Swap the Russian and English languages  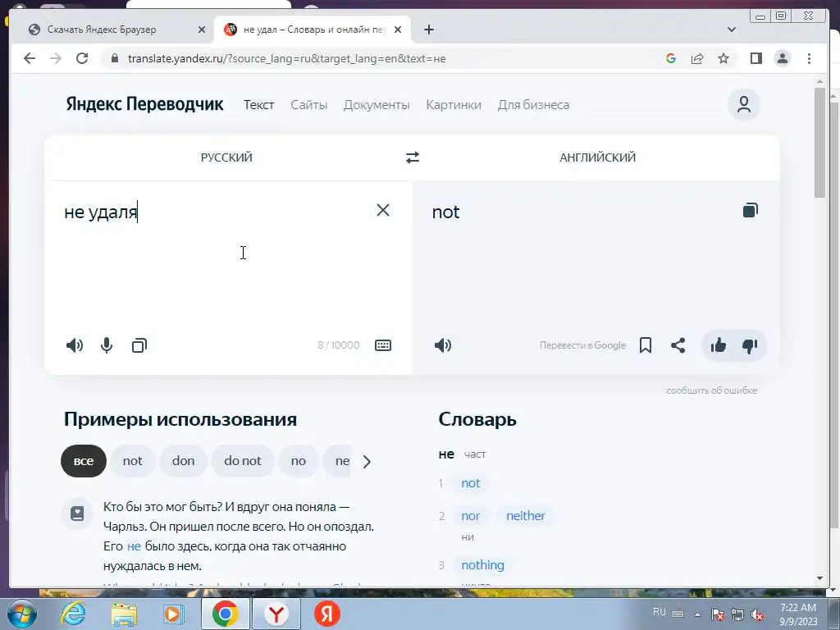[412, 157]
